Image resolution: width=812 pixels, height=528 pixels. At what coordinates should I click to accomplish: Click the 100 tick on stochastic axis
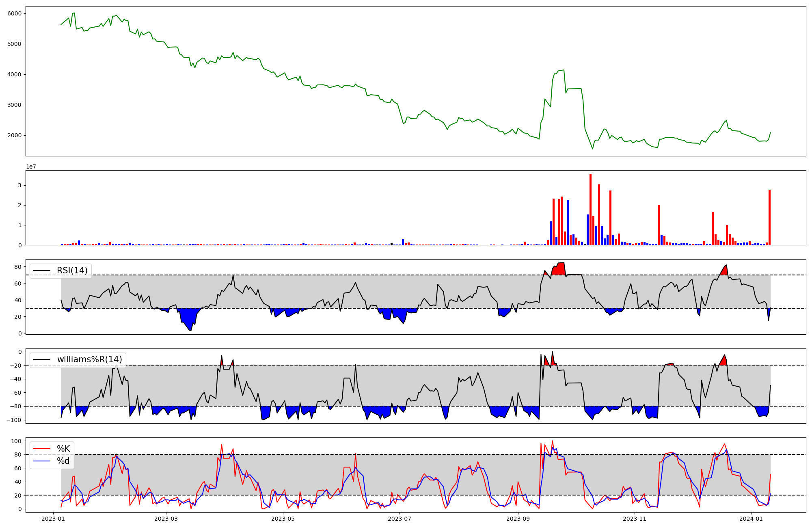16,441
